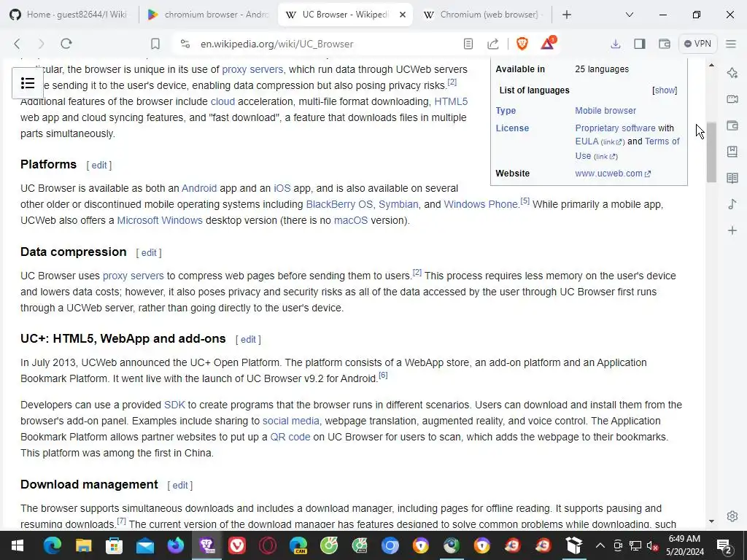Viewport: 747px width, 560px height.
Task: Switch to Chromium (web browser) tab
Action: [x=484, y=15]
